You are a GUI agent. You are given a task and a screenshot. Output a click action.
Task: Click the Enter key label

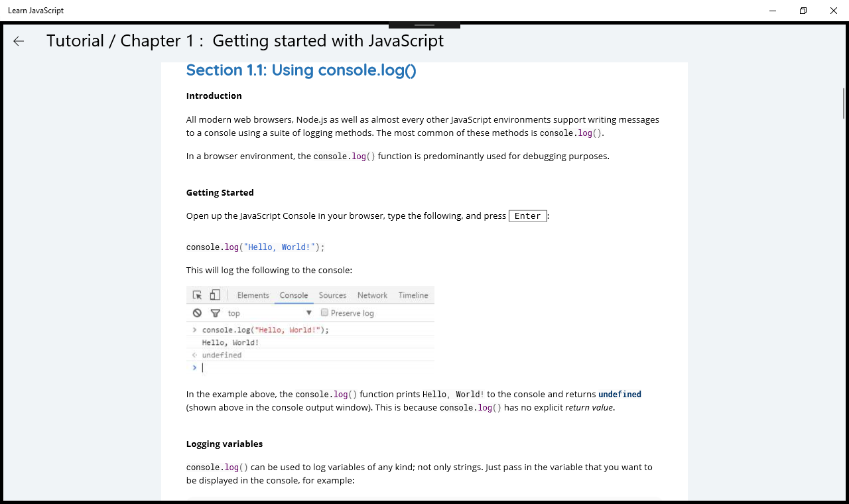click(x=528, y=216)
